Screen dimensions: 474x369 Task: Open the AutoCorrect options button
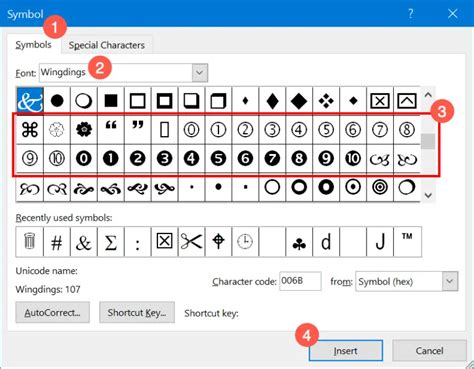(52, 313)
